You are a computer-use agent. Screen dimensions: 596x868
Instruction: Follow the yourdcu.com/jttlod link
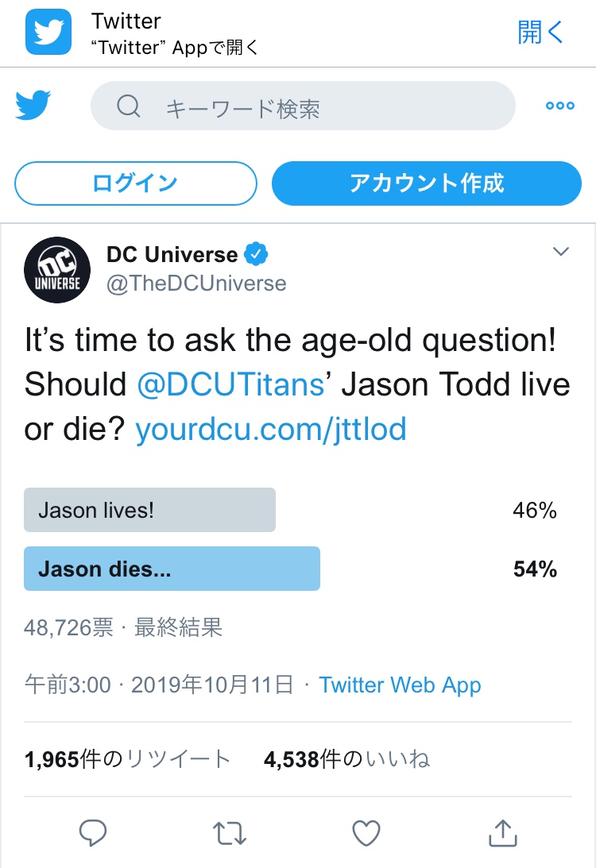click(x=271, y=430)
